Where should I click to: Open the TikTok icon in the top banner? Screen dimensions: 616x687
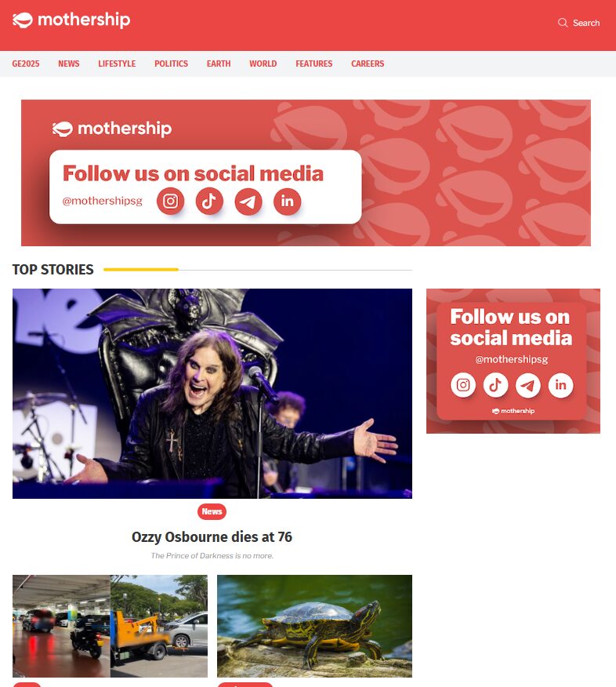pos(209,201)
